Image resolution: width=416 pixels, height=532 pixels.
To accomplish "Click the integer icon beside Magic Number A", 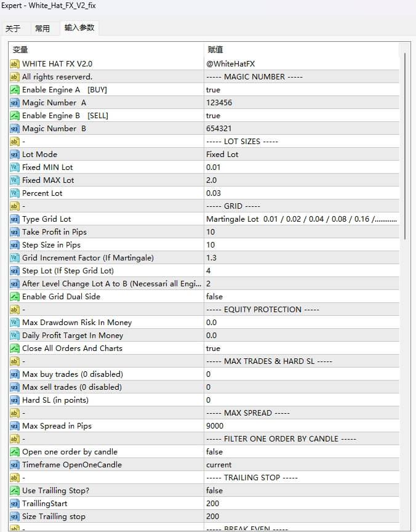I will pyautogui.click(x=15, y=102).
